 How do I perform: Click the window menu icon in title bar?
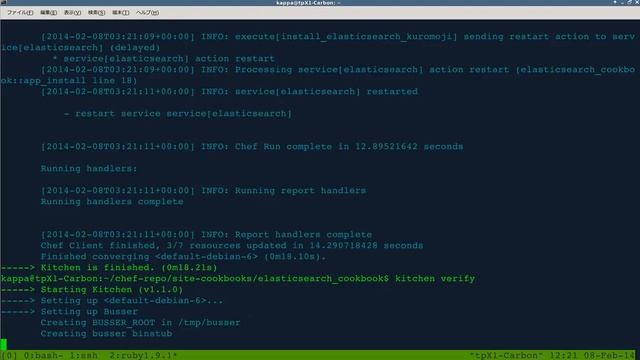(x=4, y=2)
